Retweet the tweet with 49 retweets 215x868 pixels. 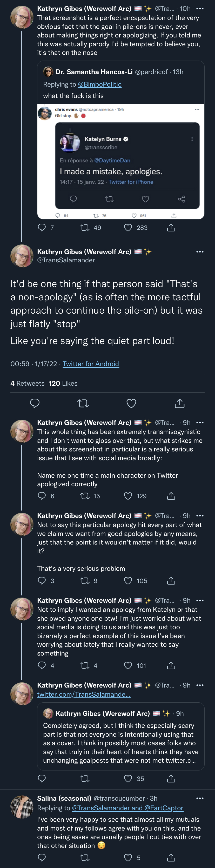(85, 228)
